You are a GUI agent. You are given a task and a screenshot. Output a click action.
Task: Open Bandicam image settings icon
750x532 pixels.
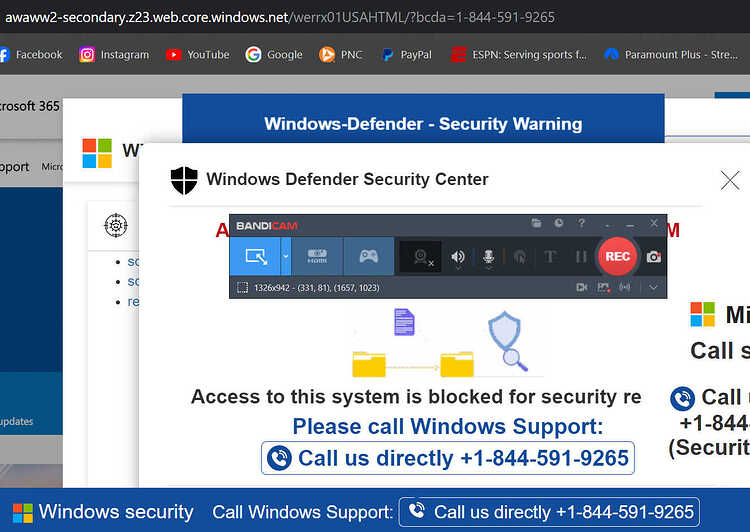(603, 287)
